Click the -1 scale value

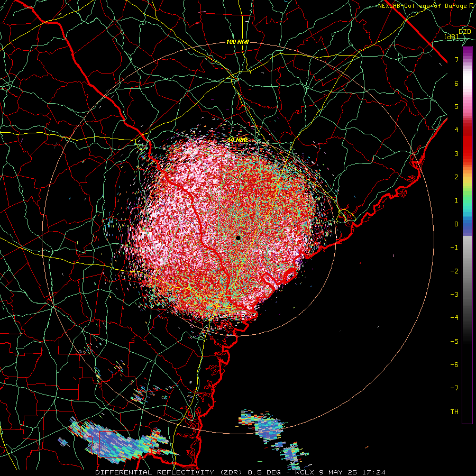pos(454,248)
